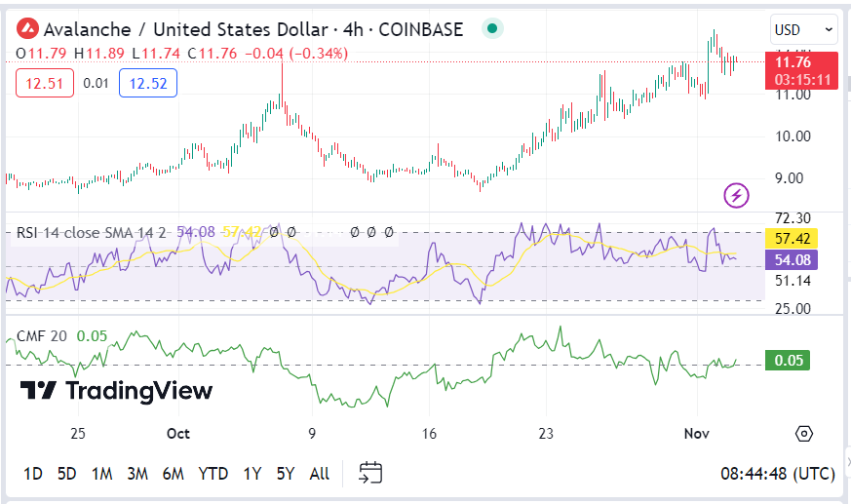Choose the 6M time range
Viewport: 851px width, 504px height.
[x=173, y=474]
